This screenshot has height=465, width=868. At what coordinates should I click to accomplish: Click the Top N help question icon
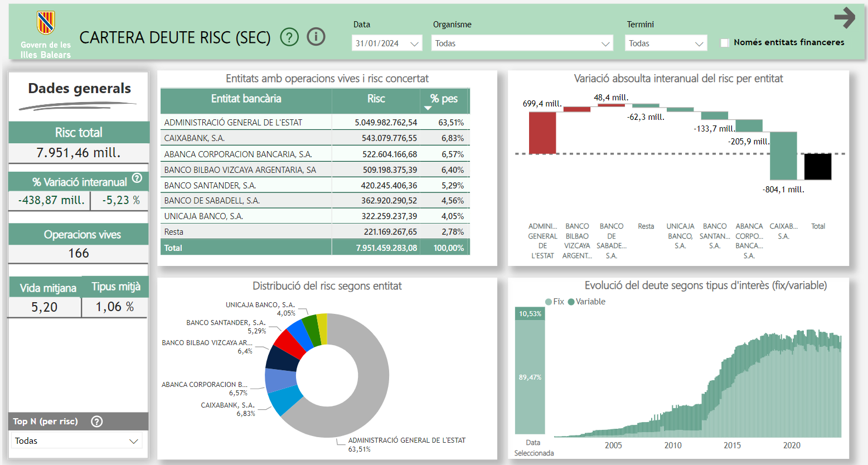[97, 422]
